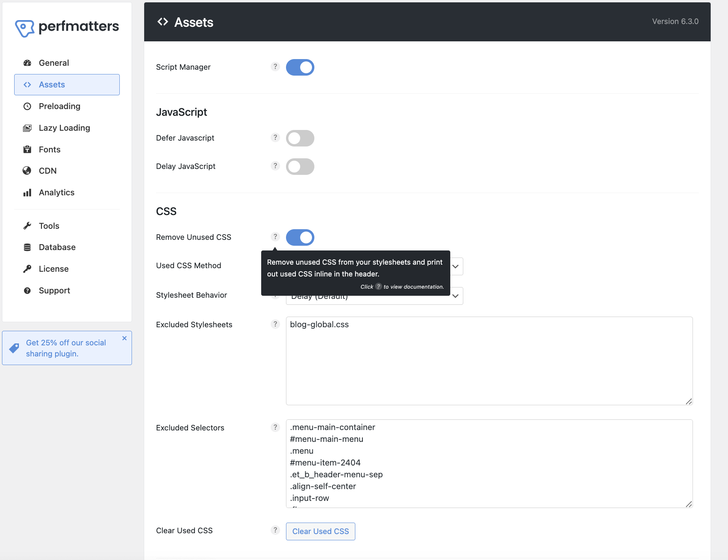
Task: Open Clear Used CSS help question mark
Action: (275, 530)
